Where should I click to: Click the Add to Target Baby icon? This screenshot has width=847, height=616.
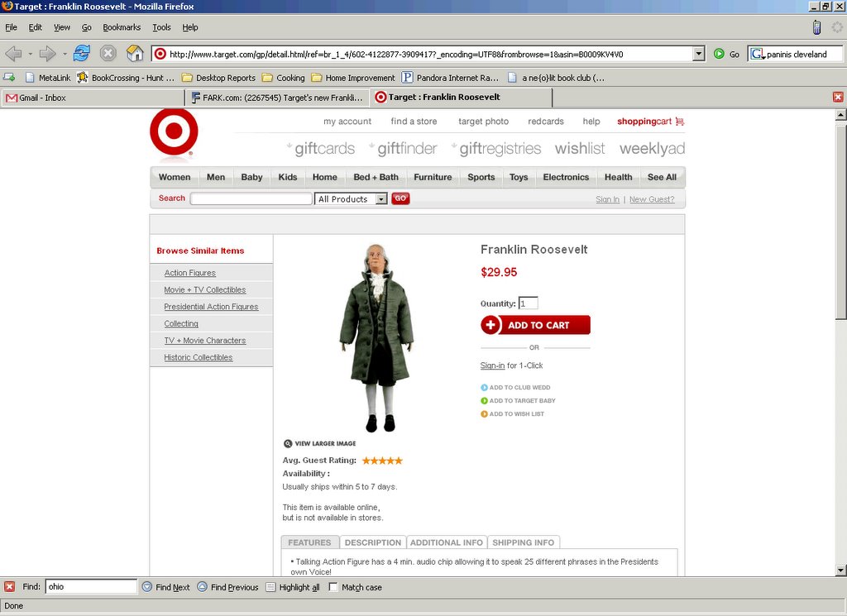[484, 400]
